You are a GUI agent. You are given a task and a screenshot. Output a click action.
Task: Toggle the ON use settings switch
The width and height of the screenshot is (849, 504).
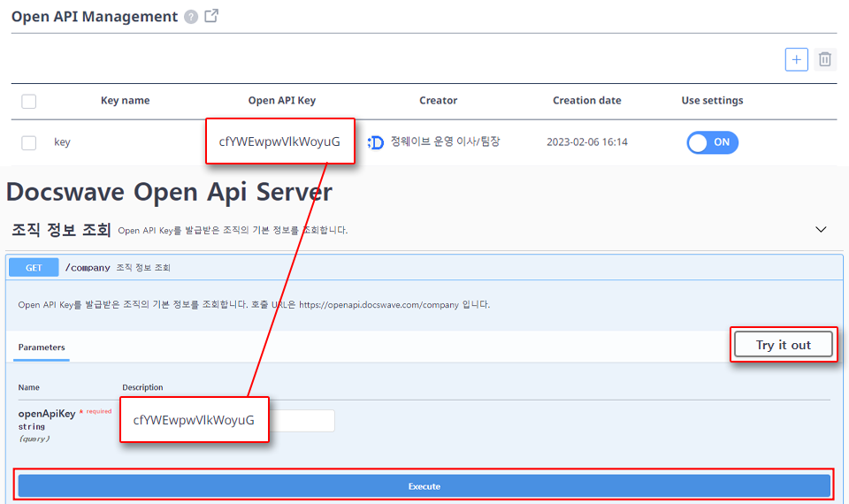pyautogui.click(x=712, y=142)
